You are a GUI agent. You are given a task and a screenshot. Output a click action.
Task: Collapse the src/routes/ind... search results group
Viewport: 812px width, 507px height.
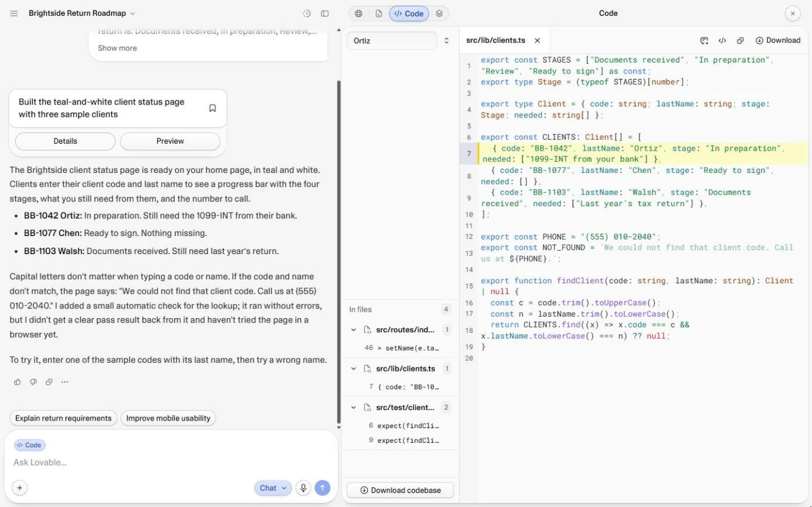354,330
